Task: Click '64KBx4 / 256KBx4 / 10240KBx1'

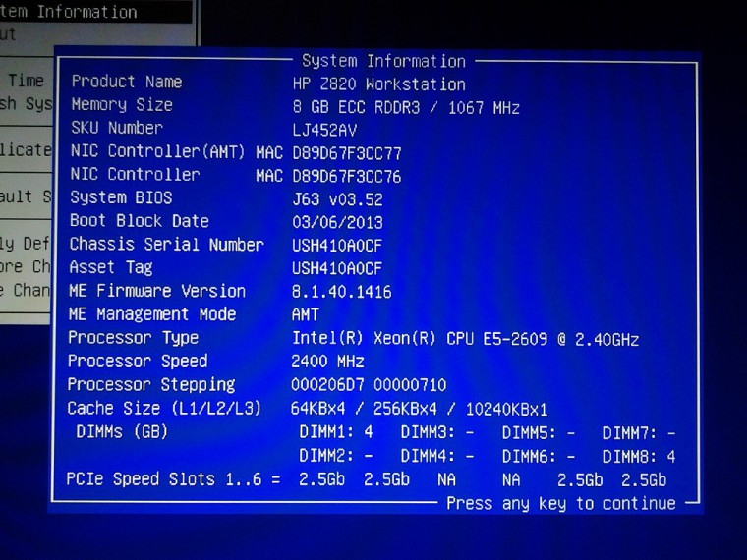Action: 420,410
